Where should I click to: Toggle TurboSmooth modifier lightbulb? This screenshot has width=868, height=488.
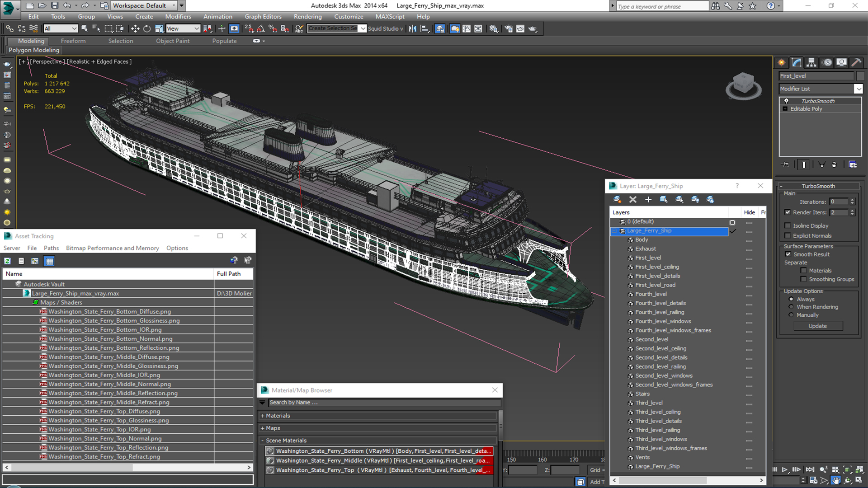pyautogui.click(x=786, y=101)
